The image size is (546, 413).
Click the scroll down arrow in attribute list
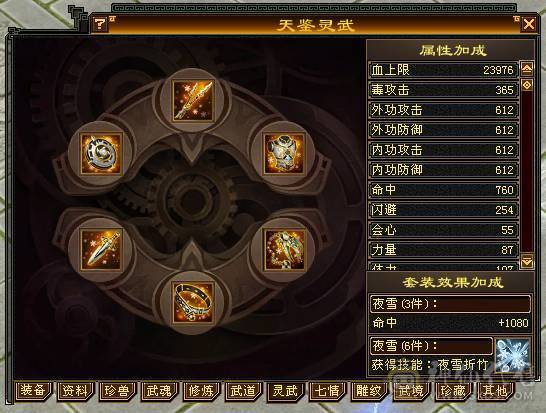(527, 261)
